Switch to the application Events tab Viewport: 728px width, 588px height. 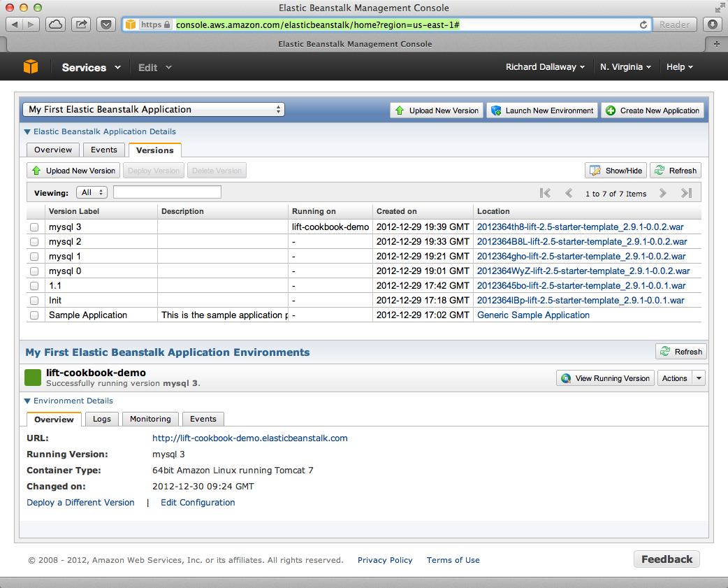point(104,150)
